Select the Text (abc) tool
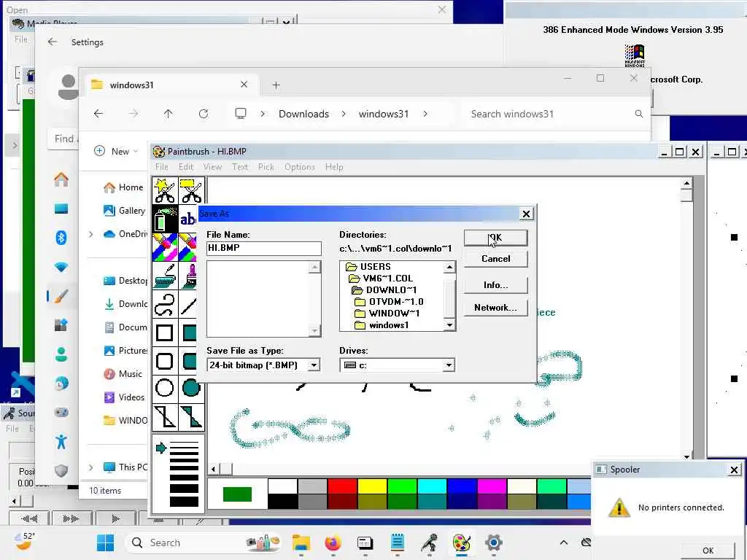 pos(187,219)
